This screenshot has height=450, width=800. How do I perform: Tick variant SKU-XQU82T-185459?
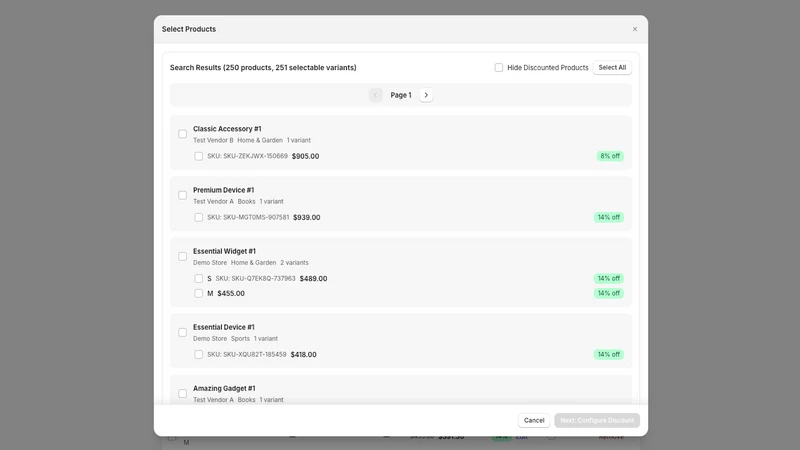pyautogui.click(x=198, y=355)
